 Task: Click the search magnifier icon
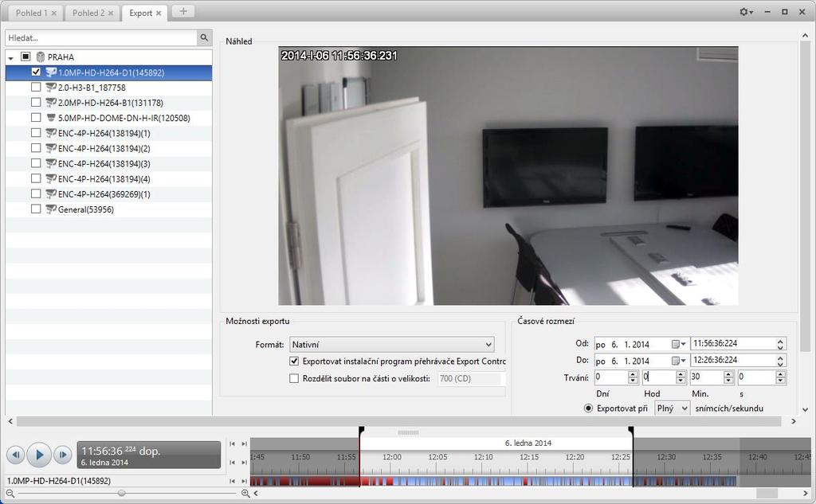click(x=204, y=37)
